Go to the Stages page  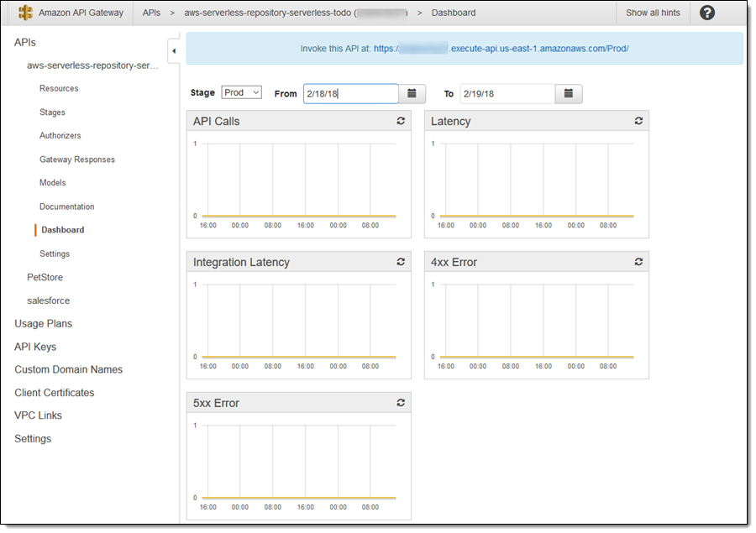pyautogui.click(x=52, y=112)
